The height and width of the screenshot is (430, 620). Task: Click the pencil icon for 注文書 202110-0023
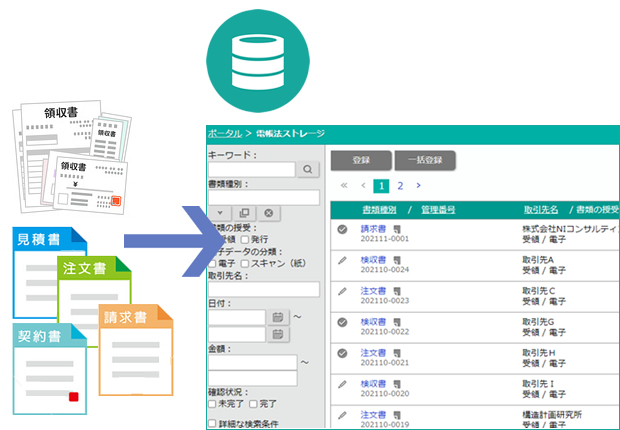point(342,291)
